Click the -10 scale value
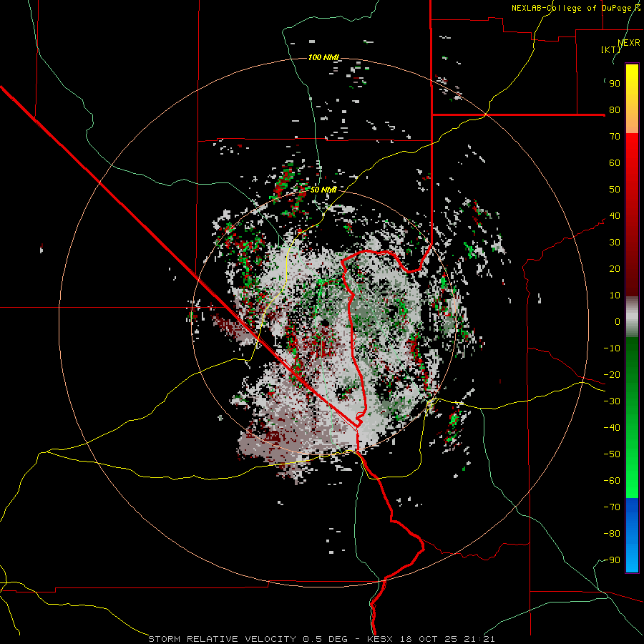This screenshot has height=644, width=644. click(x=612, y=348)
